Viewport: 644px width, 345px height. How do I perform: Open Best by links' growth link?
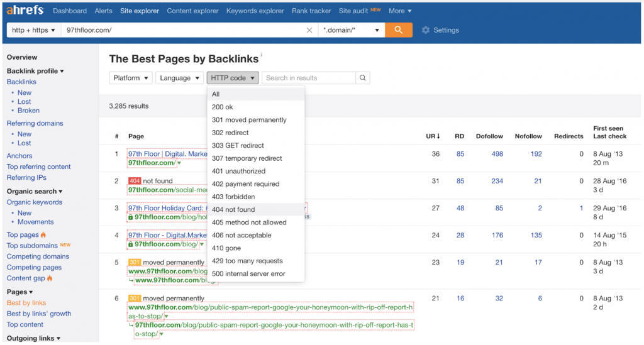click(38, 314)
